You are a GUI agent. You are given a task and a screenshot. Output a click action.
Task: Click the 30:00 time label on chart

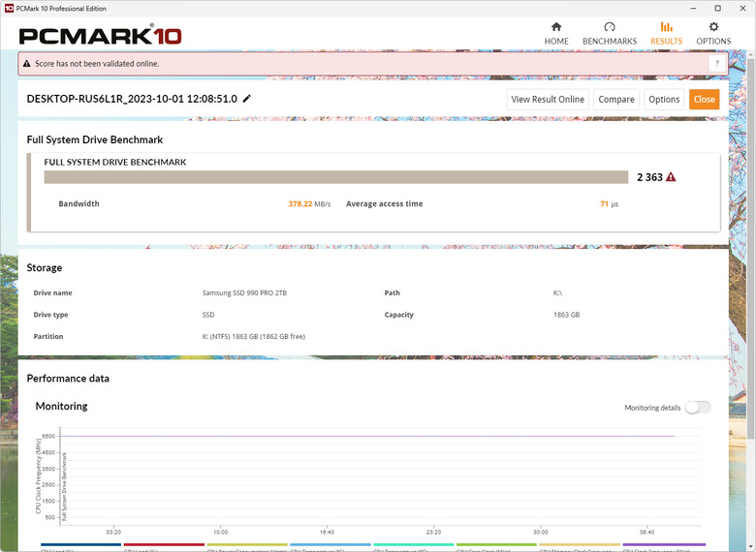pos(541,533)
